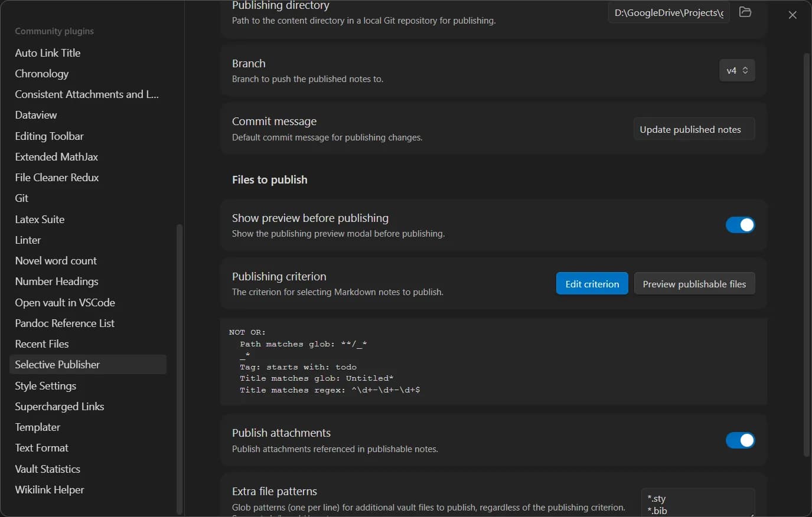
Task: Select the Selective Publisher tab
Action: 88,365
